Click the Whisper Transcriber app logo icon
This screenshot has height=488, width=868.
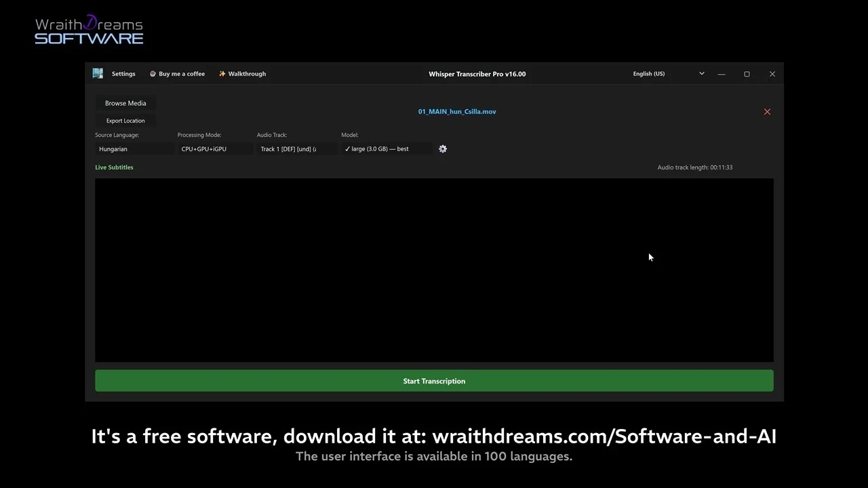click(98, 74)
